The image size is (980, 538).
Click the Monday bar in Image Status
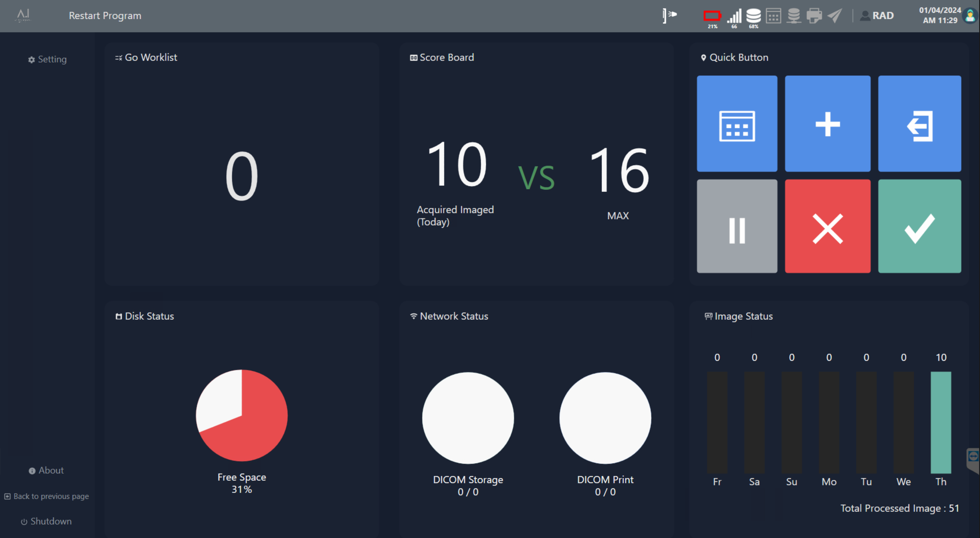pyautogui.click(x=829, y=422)
